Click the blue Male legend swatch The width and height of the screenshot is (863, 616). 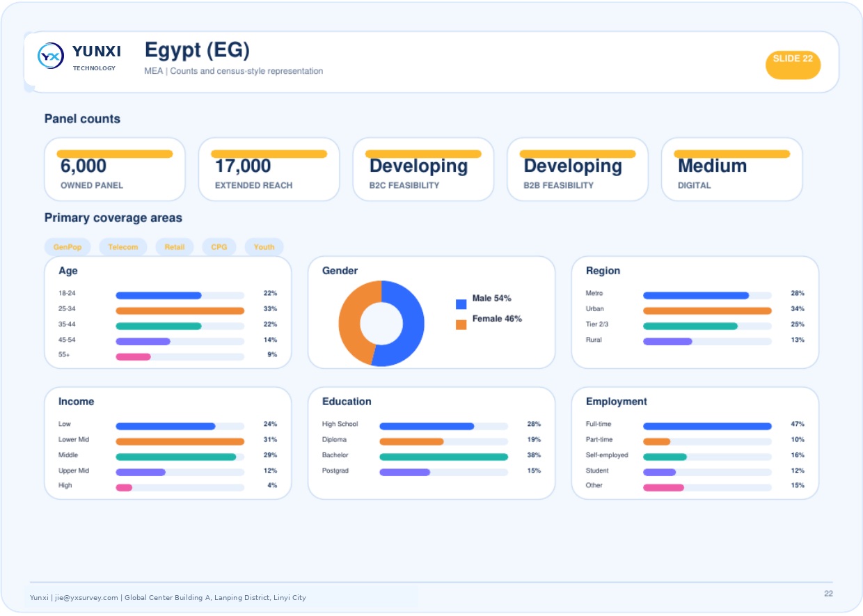(461, 303)
